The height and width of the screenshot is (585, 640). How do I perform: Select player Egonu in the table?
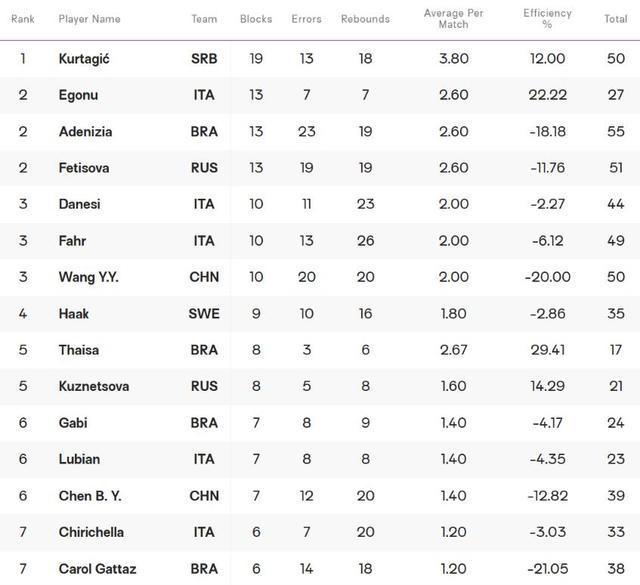pyautogui.click(x=78, y=95)
